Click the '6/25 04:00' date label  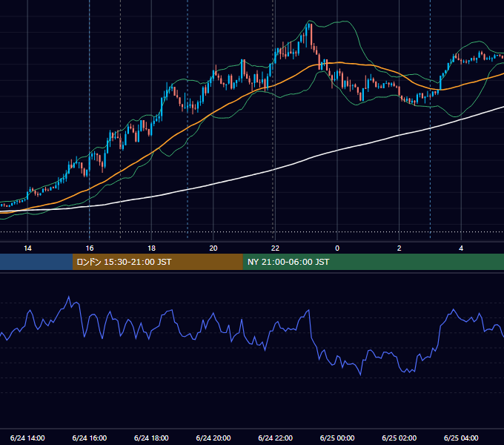coord(461,438)
